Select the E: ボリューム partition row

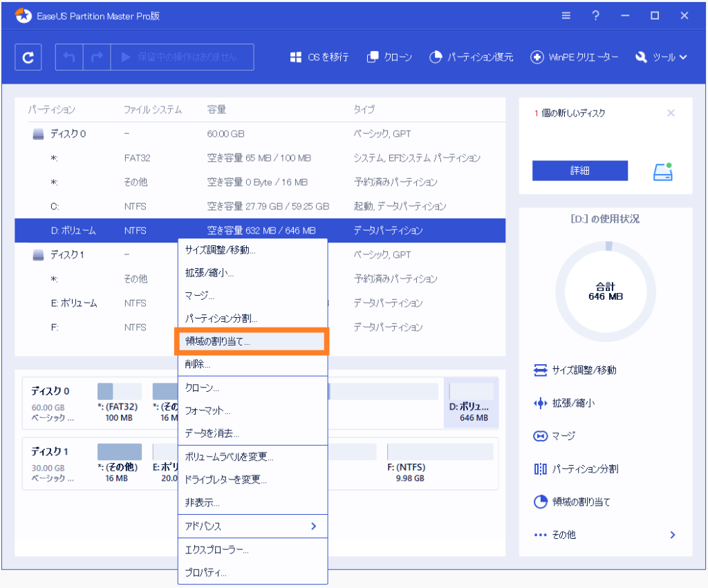click(x=260, y=303)
